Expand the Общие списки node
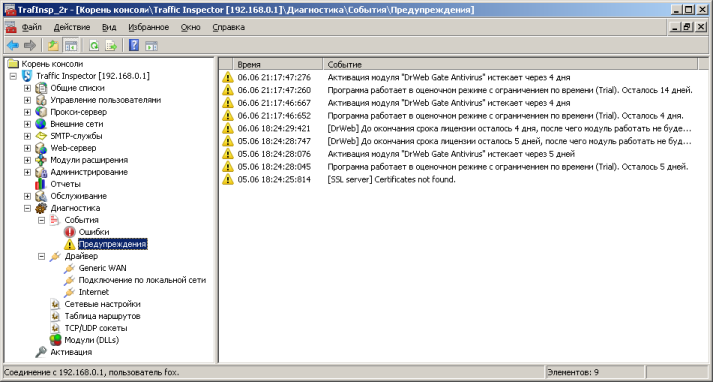 27,88
